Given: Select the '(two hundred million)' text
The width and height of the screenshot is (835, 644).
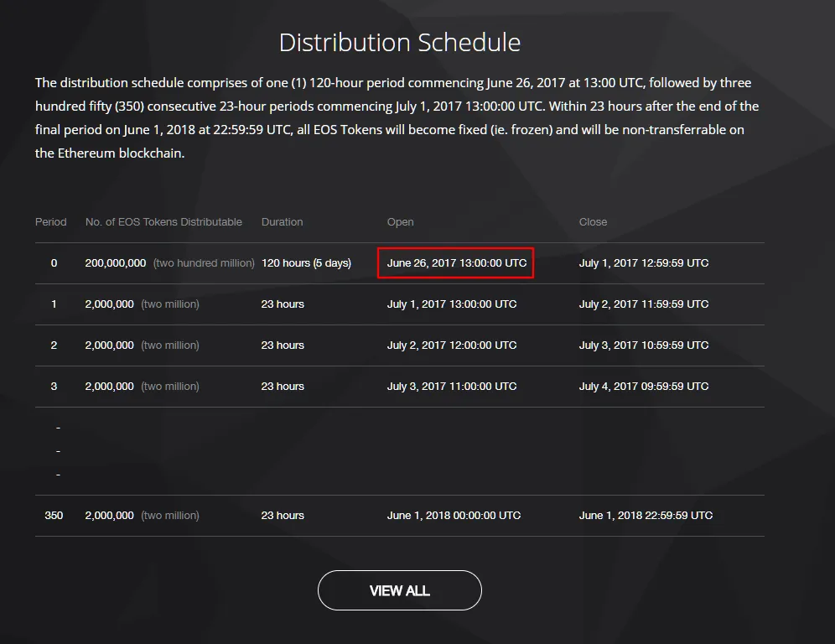Looking at the screenshot, I should (204, 263).
